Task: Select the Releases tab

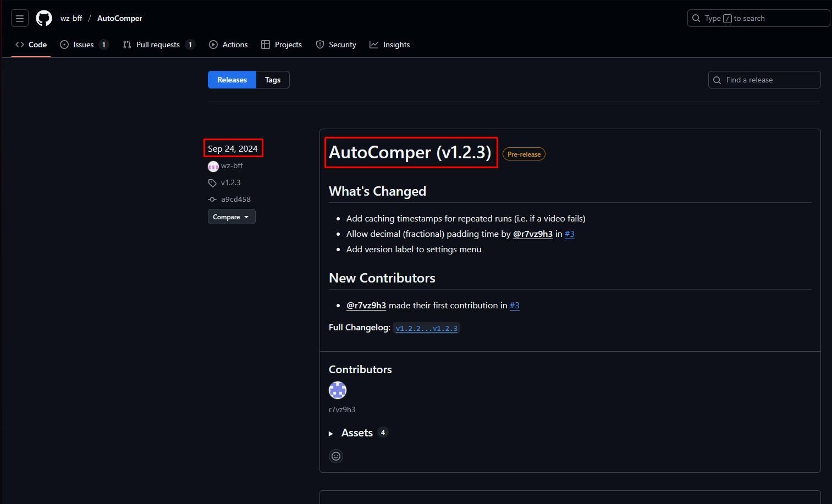Action: coord(232,80)
